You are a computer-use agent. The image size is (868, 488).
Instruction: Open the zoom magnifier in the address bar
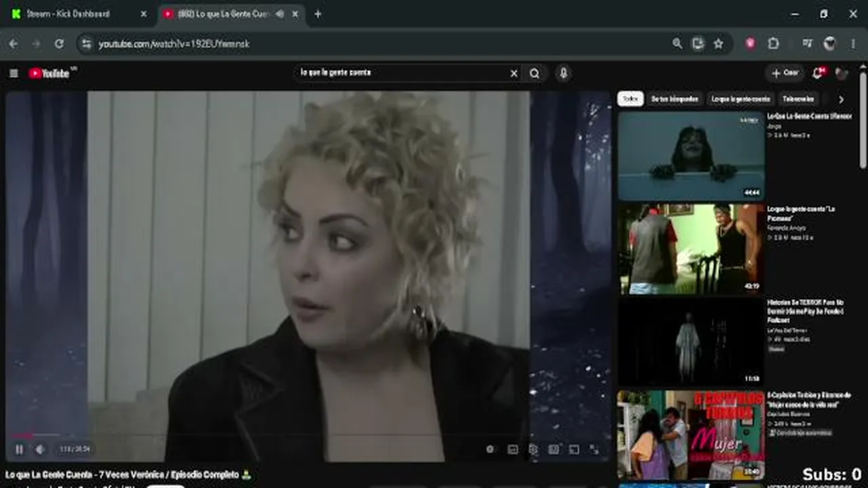point(677,43)
